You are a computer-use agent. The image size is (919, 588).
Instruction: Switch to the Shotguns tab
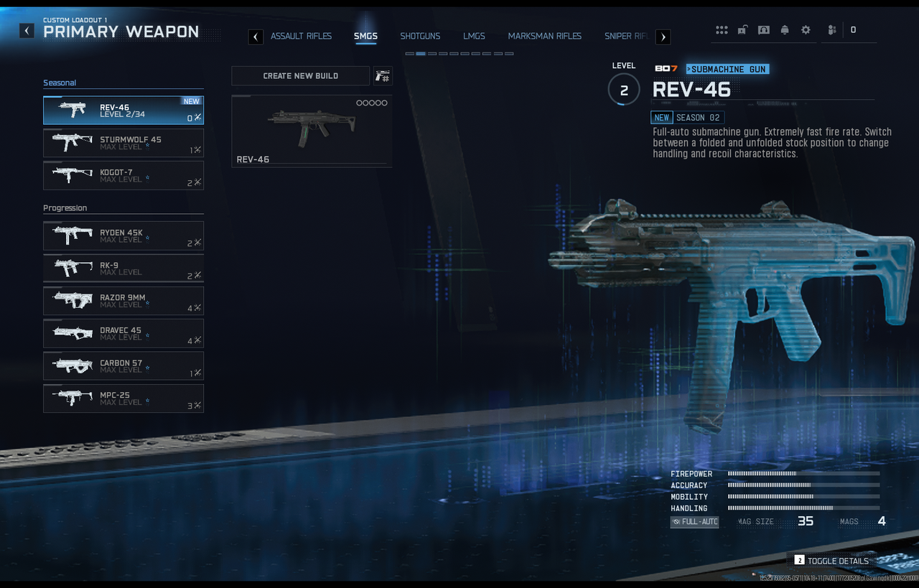pos(420,36)
